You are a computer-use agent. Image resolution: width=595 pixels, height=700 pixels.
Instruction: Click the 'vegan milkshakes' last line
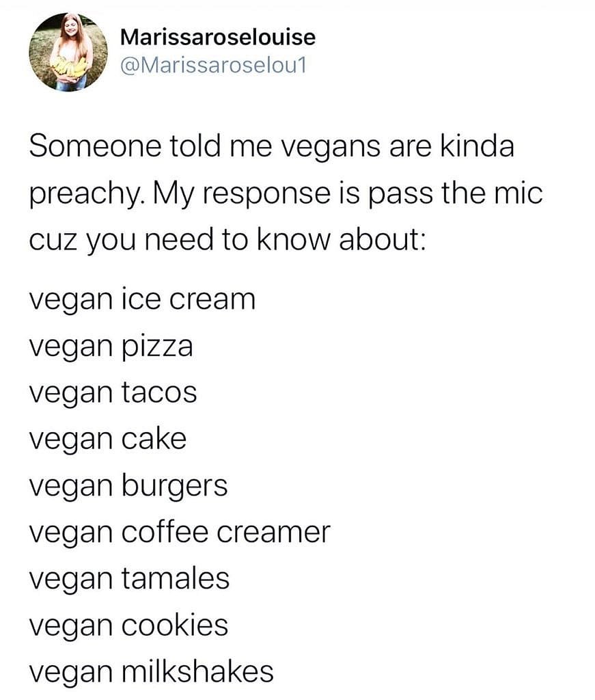pyautogui.click(x=151, y=671)
